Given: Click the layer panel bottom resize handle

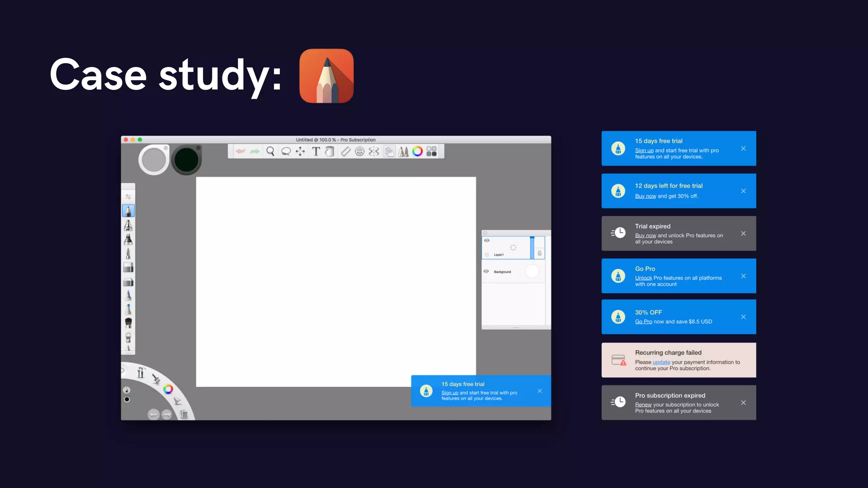Looking at the screenshot, I should (x=516, y=327).
